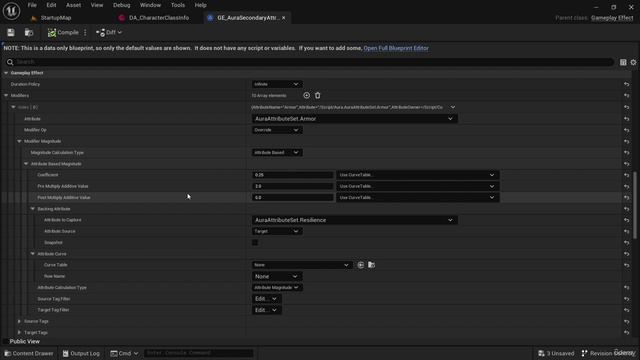Open Row Name None dropdown
640x360 pixels.
click(277, 276)
